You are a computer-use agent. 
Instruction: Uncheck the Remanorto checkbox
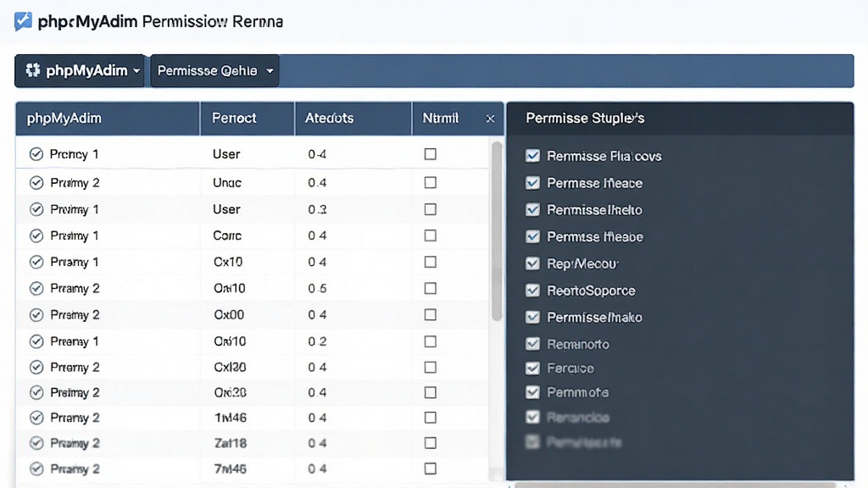(x=532, y=344)
